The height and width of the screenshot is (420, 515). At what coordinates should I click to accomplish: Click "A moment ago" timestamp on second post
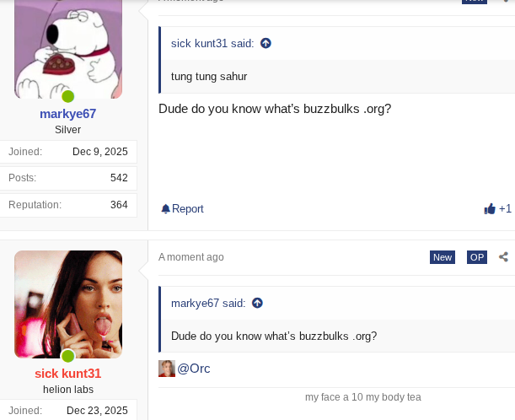tap(191, 257)
